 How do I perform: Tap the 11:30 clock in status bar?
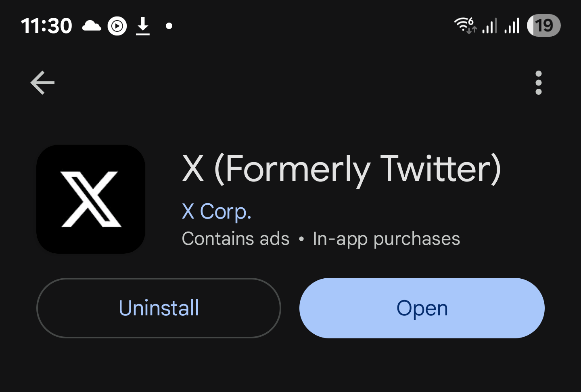click(46, 26)
